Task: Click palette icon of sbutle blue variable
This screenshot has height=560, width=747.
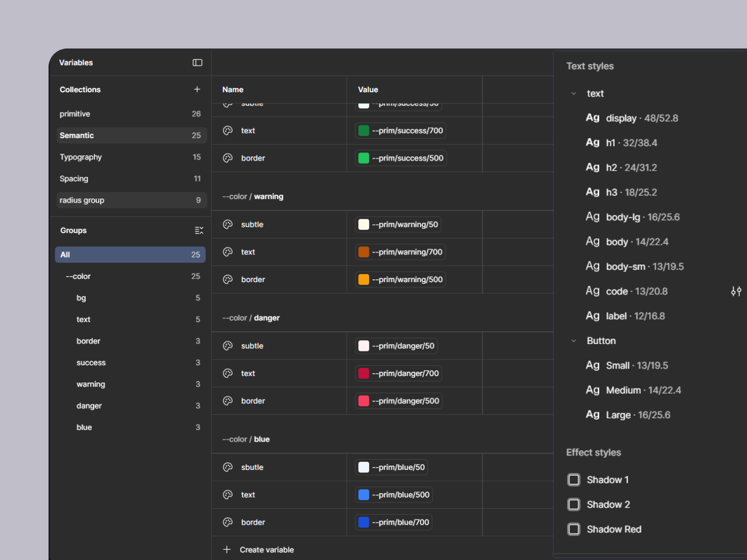Action: [228, 467]
